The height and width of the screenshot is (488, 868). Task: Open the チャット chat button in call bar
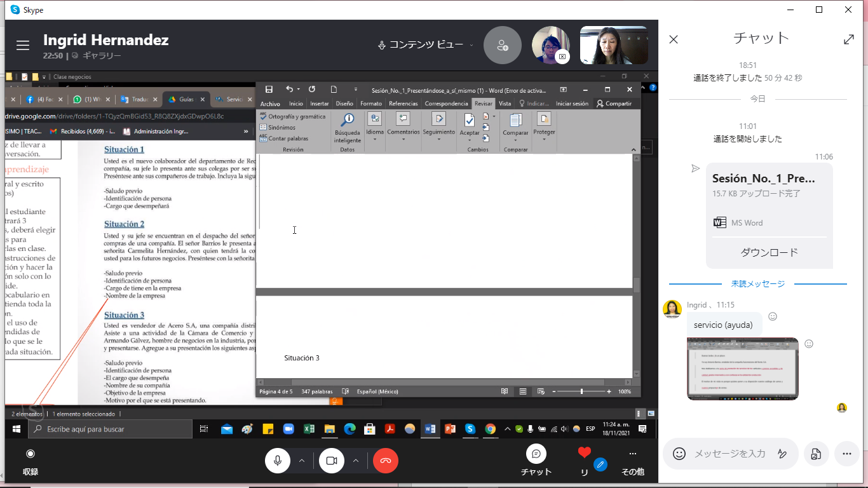tap(536, 461)
